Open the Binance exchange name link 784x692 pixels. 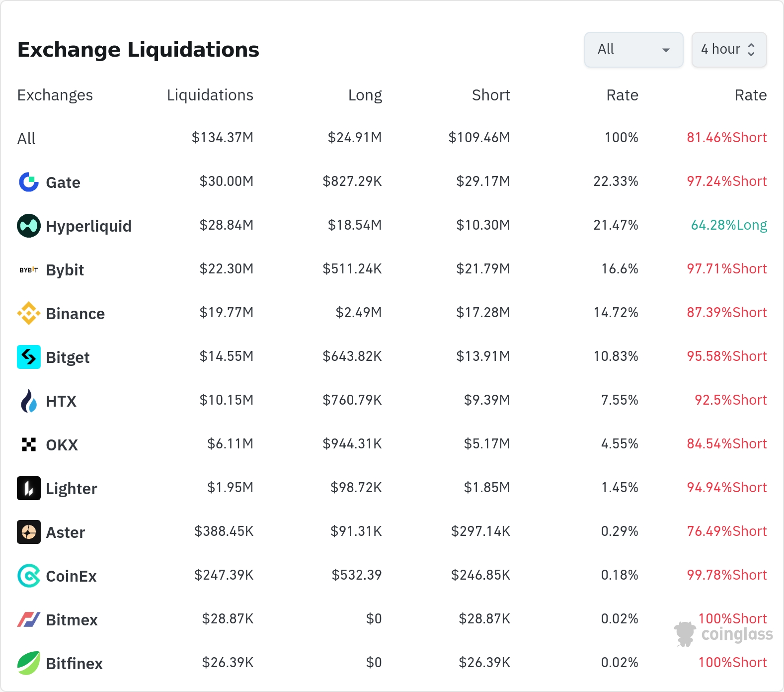pyautogui.click(x=75, y=314)
